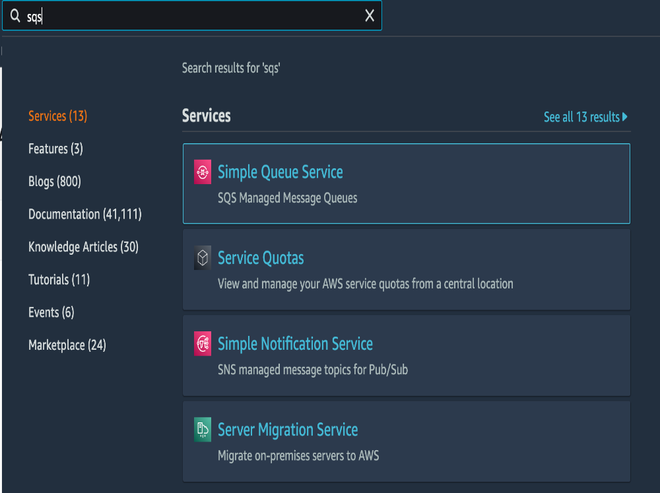
Task: Select Features (3) filter
Action: coord(56,149)
